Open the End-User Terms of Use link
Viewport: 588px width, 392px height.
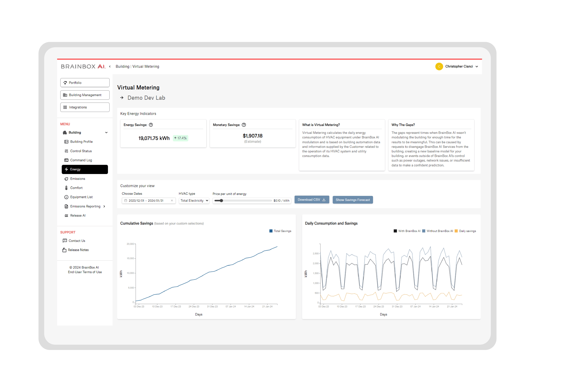tap(85, 272)
